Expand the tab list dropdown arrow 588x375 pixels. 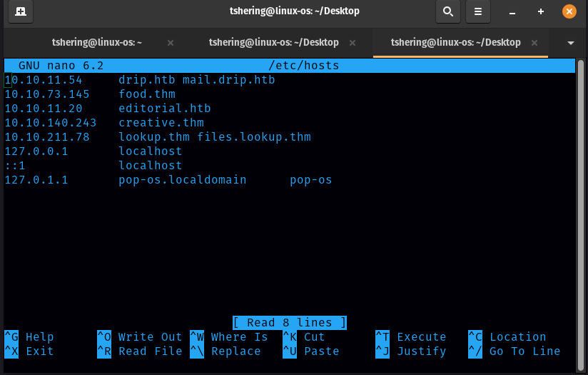[x=570, y=43]
